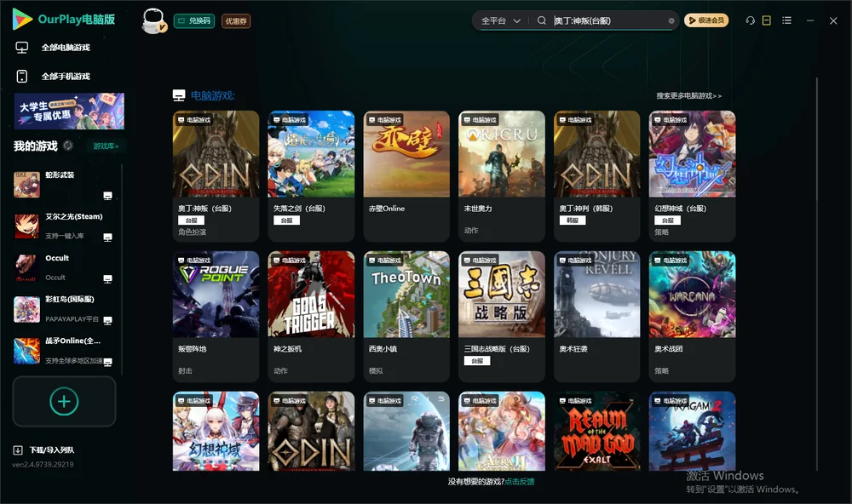This screenshot has height=504, width=852.
Task: Open the 下载/导入列队 queue
Action: (52, 450)
